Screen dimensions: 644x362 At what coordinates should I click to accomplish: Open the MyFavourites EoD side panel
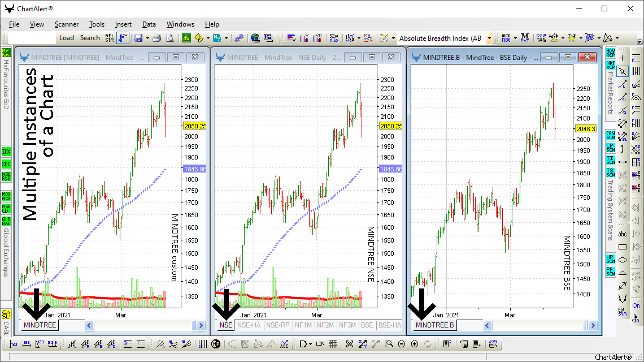(x=6, y=84)
